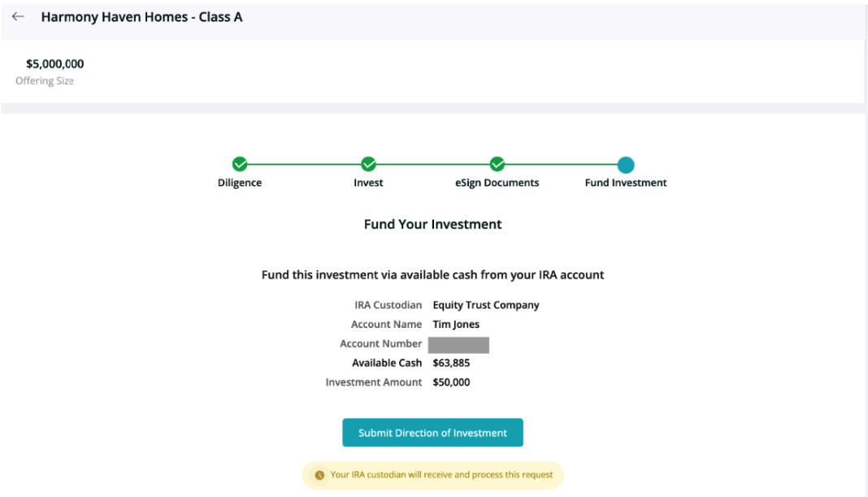Select the active step indicator above Fund Investment
This screenshot has height=497, width=868.
click(626, 164)
